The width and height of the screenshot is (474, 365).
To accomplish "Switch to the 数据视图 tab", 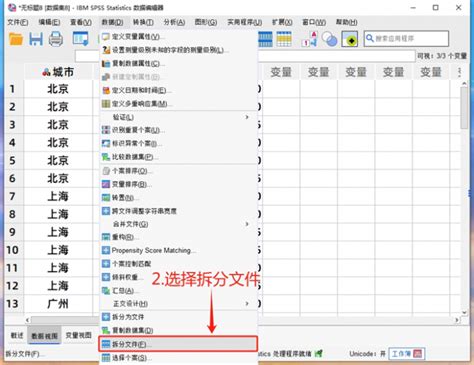I will tap(45, 336).
